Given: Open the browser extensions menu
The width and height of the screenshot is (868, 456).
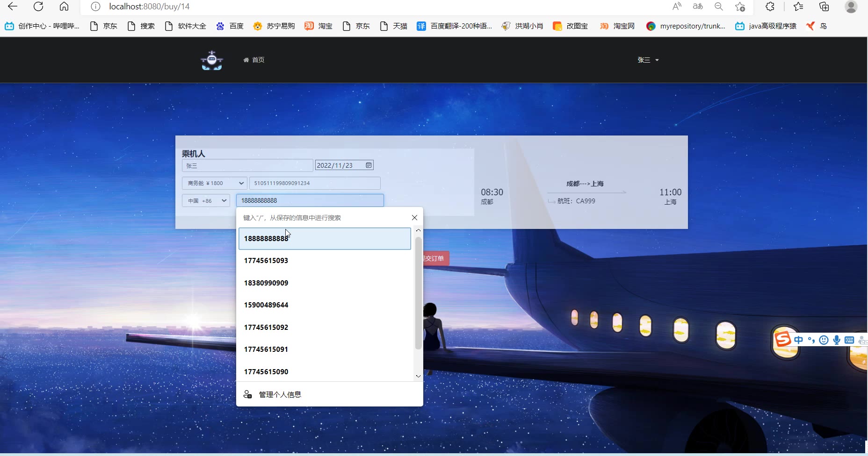Looking at the screenshot, I should point(770,7).
